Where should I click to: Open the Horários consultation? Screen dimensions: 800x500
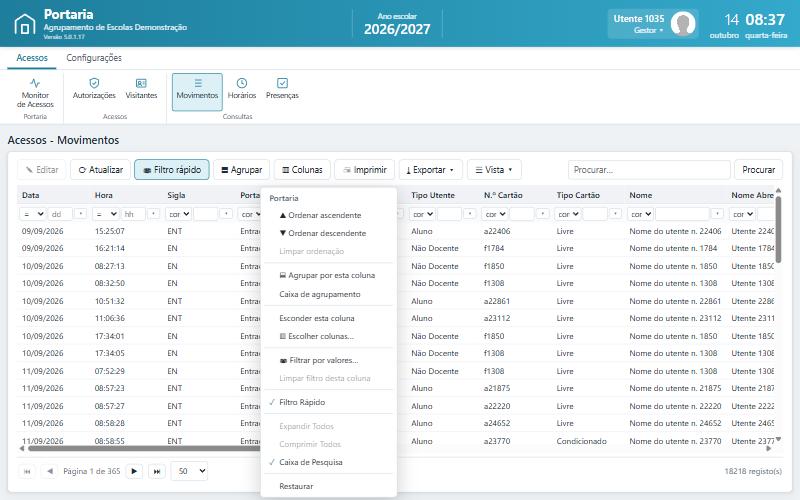(x=242, y=89)
